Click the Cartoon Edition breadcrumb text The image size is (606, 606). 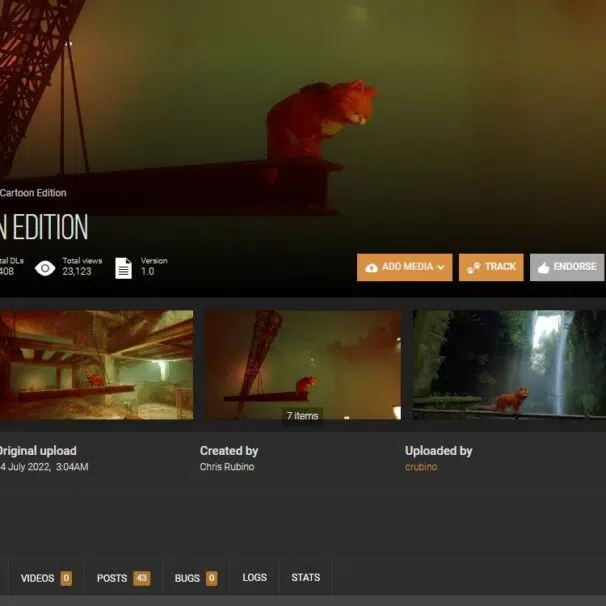(x=33, y=193)
